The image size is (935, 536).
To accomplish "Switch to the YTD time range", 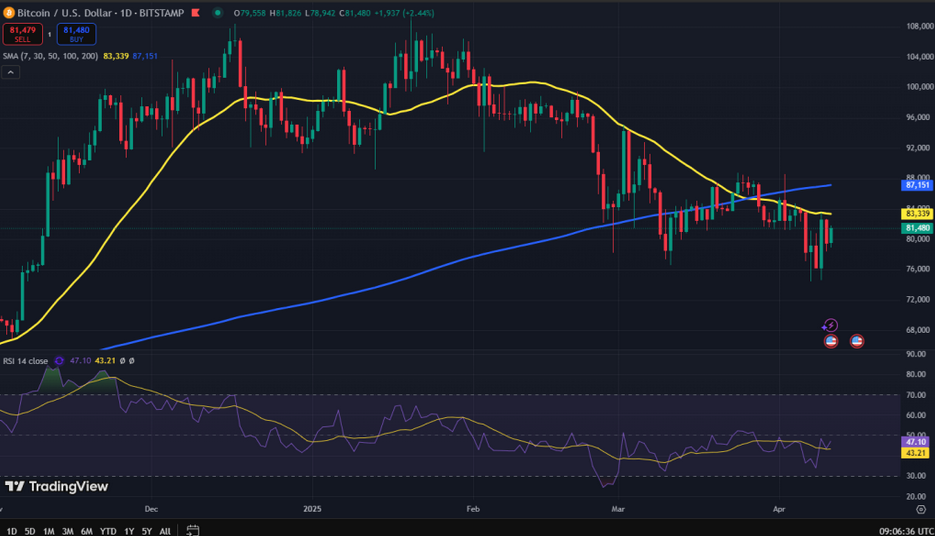I will point(108,531).
